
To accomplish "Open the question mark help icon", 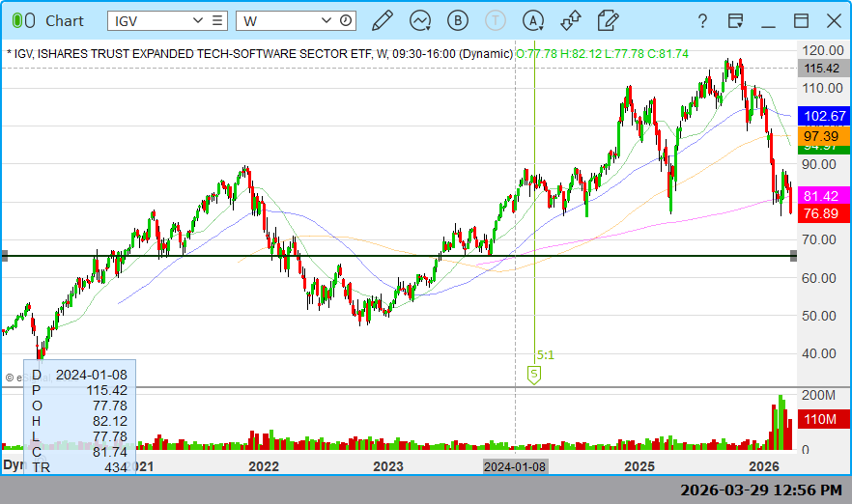I will [x=702, y=21].
